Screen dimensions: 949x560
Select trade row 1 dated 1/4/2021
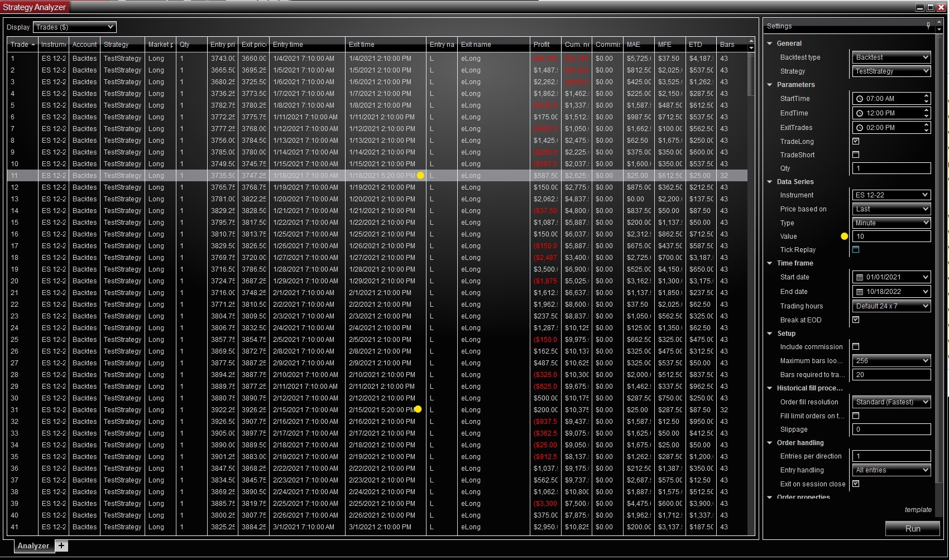click(377, 59)
